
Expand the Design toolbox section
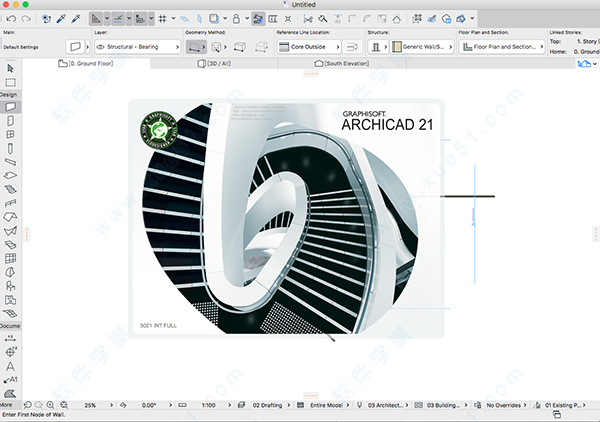(9, 95)
